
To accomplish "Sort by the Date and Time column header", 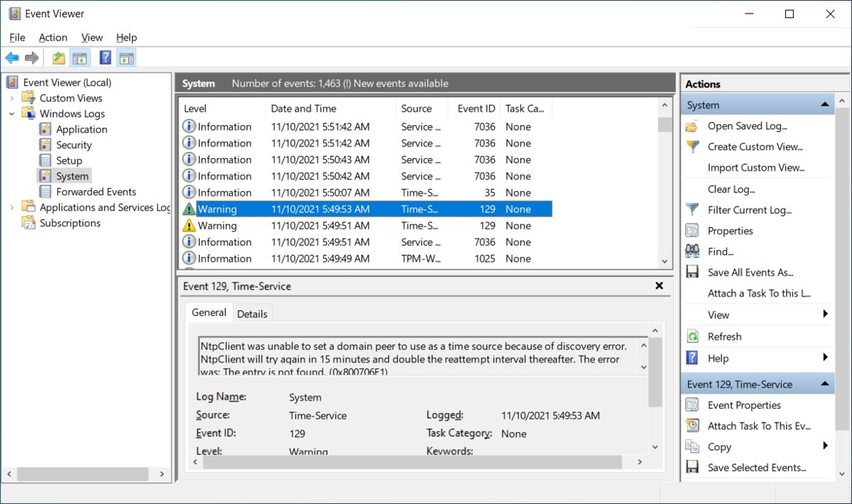I will 330,109.
